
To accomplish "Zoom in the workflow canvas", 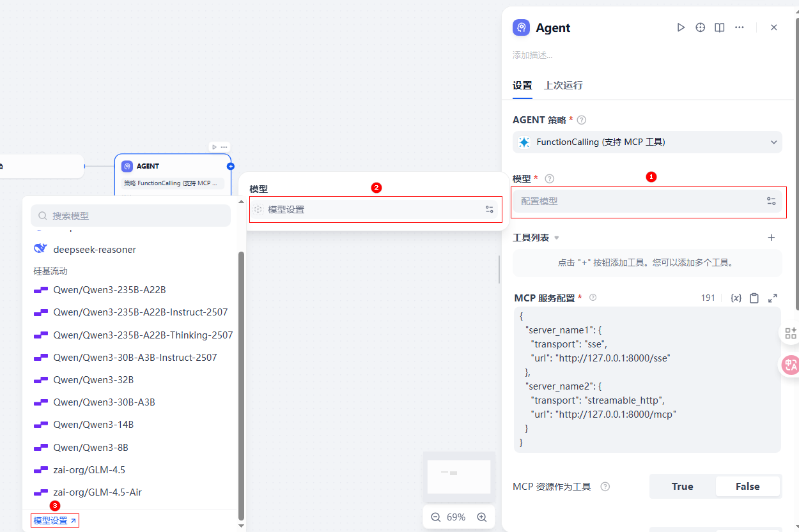I will tap(482, 517).
